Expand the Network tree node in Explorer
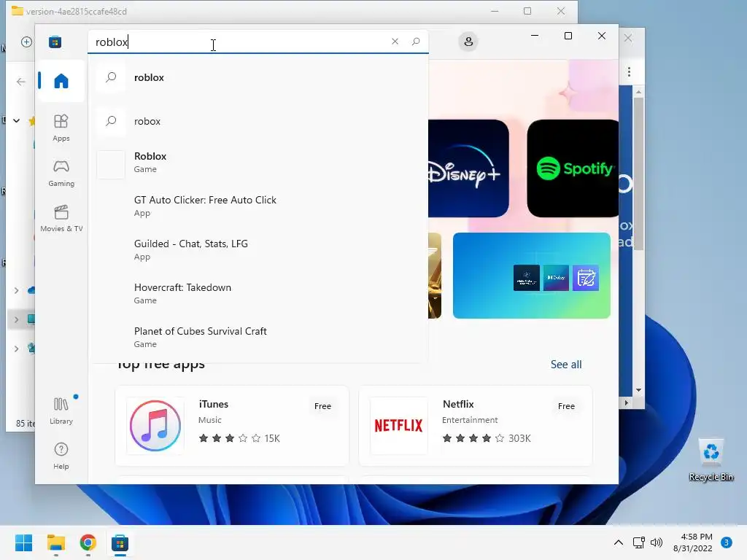Viewport: 747px width, 560px height. point(16,349)
